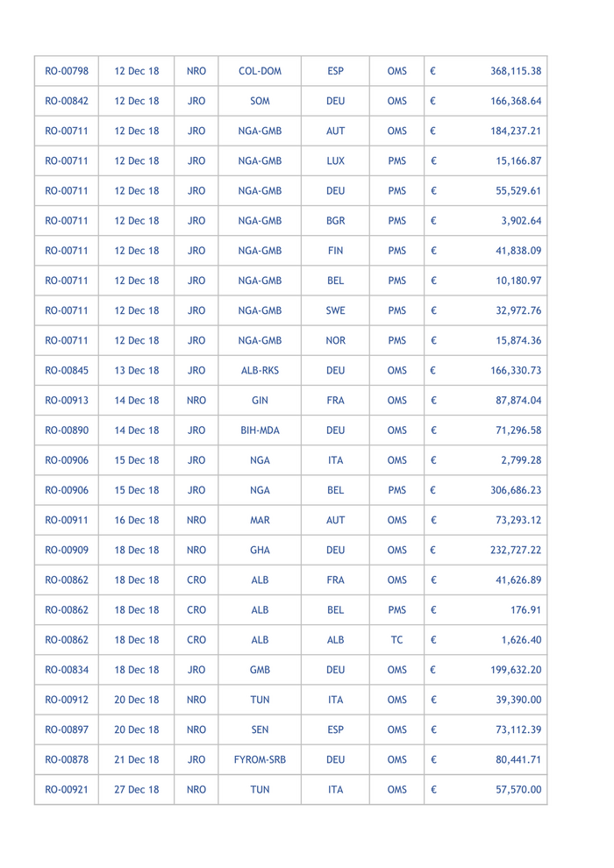This screenshot has width=614, height=868.
Task: Click the BGR country code cell
Action: [x=335, y=221]
